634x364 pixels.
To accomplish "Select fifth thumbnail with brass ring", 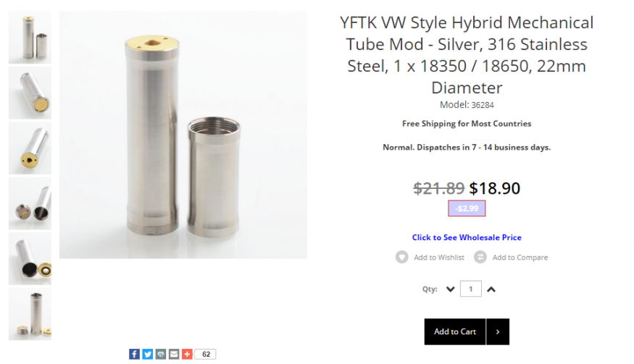I will coord(30,259).
